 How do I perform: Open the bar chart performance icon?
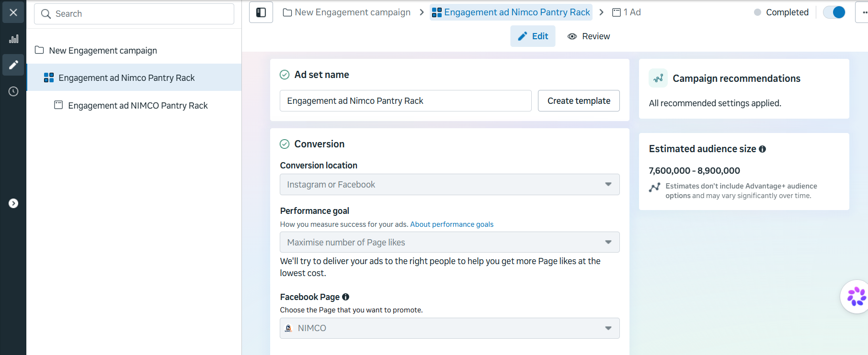pyautogui.click(x=13, y=39)
